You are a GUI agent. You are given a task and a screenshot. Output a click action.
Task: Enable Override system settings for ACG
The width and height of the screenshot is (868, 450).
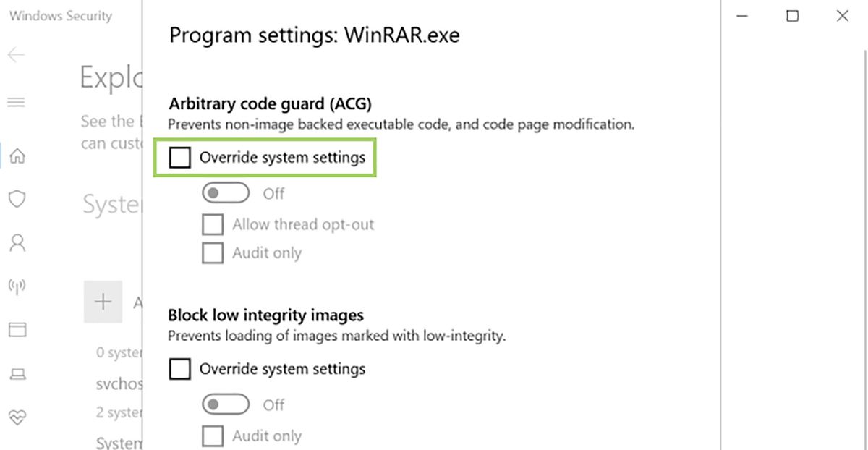pyautogui.click(x=179, y=157)
